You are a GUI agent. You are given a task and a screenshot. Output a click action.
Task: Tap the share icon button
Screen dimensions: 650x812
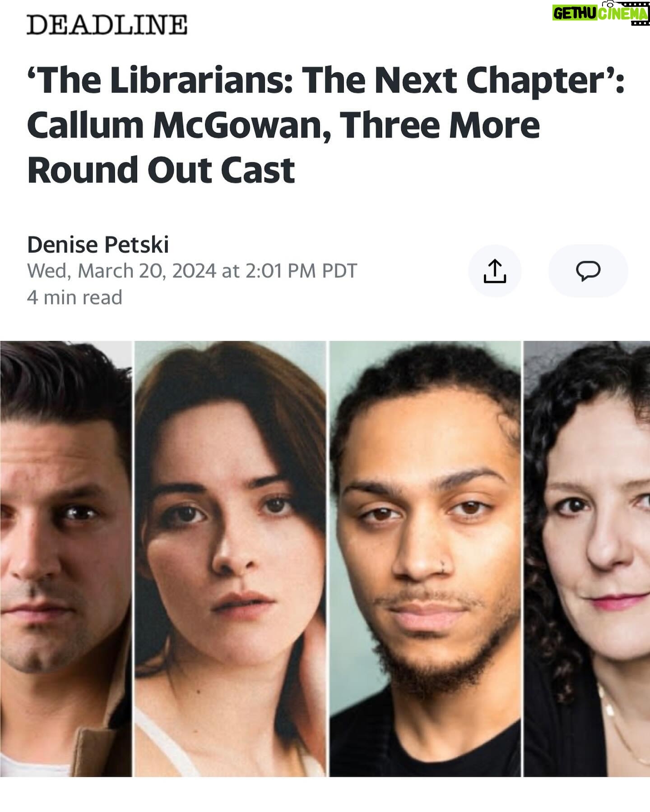coord(495,271)
